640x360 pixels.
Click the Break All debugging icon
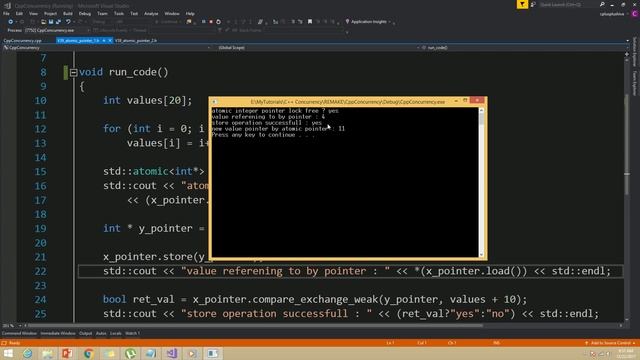[x=203, y=22]
